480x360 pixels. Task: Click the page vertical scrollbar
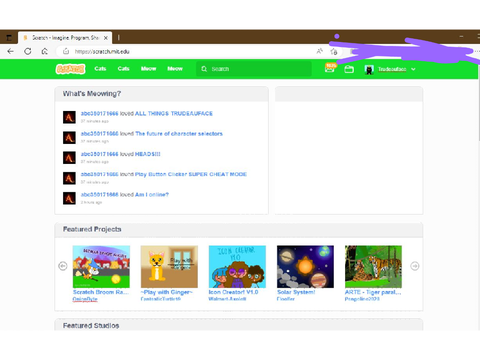(x=478, y=103)
